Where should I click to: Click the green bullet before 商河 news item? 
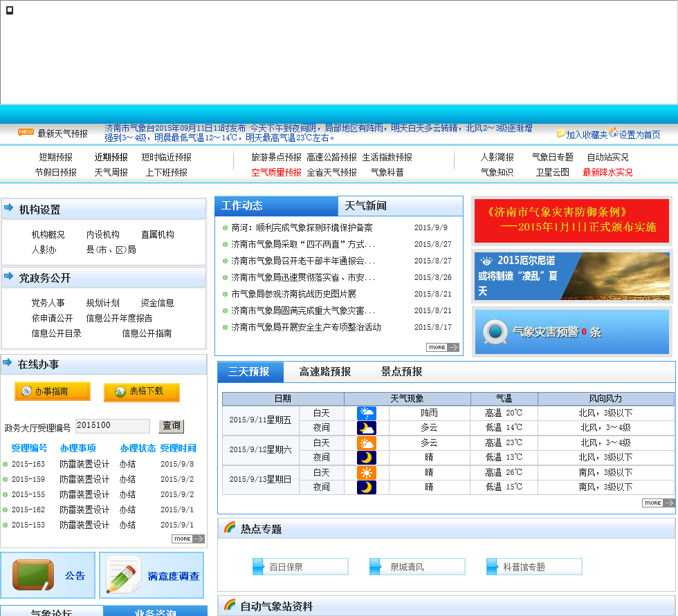tap(225, 228)
